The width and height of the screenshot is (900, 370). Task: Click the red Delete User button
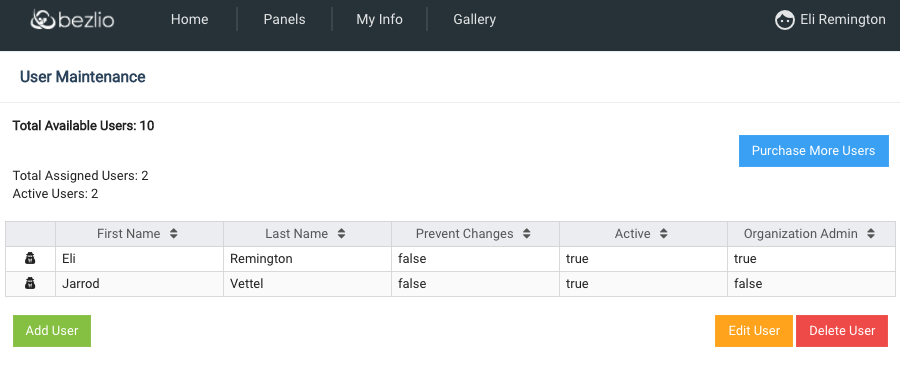click(842, 331)
